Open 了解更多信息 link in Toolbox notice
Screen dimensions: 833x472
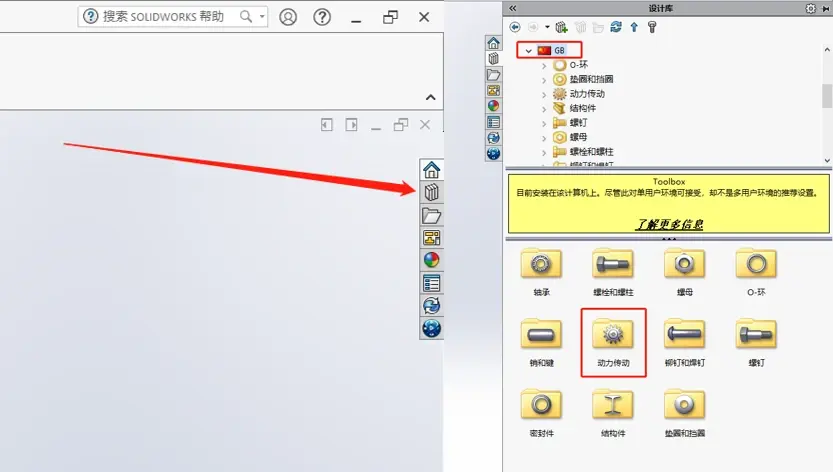tap(669, 224)
